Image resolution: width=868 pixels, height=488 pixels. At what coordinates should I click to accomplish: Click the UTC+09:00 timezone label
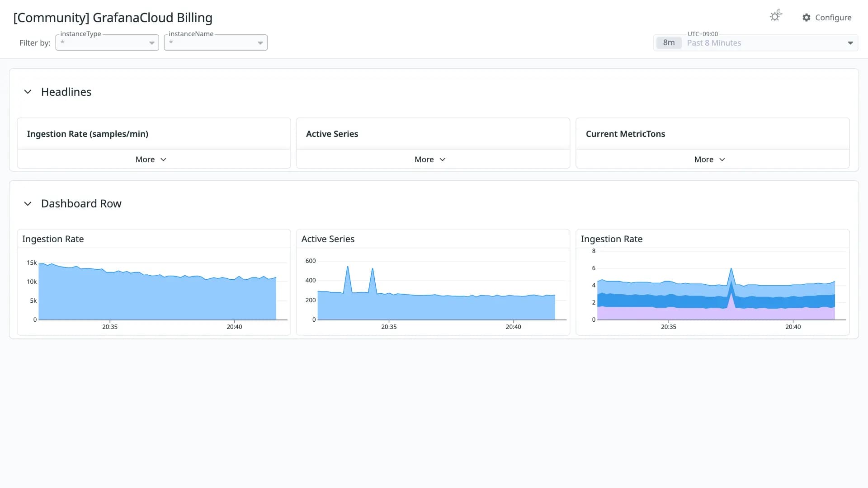coord(703,34)
